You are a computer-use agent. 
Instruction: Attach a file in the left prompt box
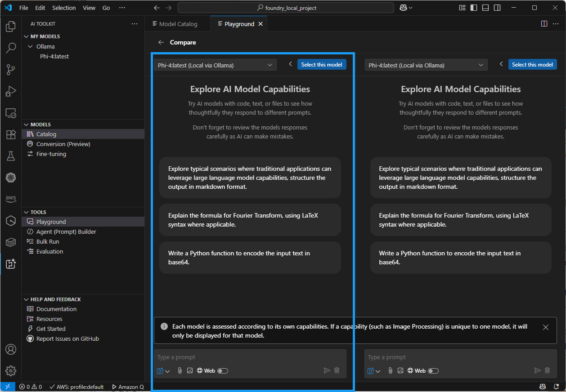coord(180,371)
